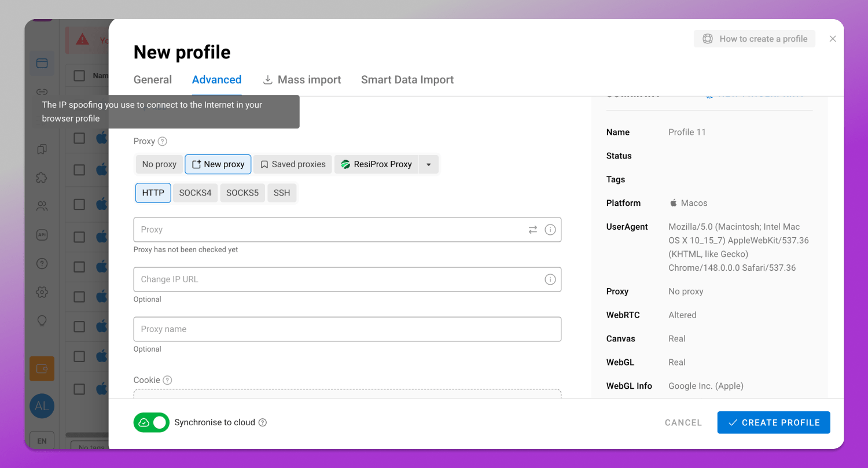Open the extensions puzzle icon in sidebar
Screen dimensions: 868x468
click(42, 178)
